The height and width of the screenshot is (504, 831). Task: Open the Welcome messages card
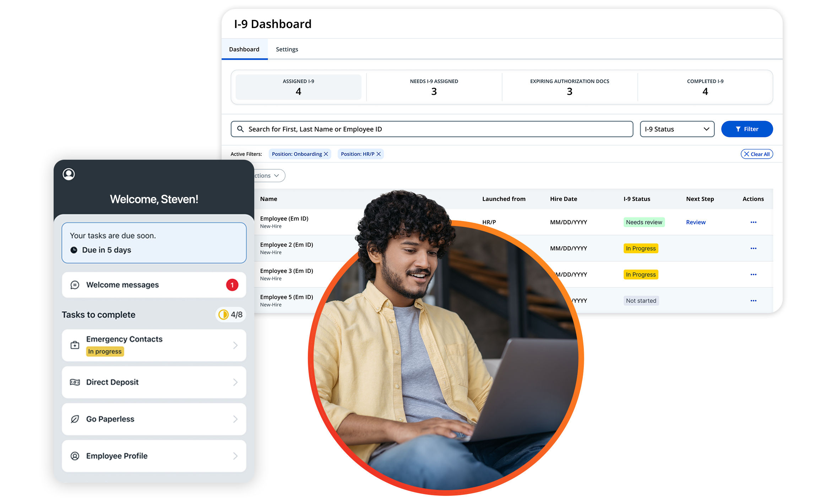click(154, 285)
